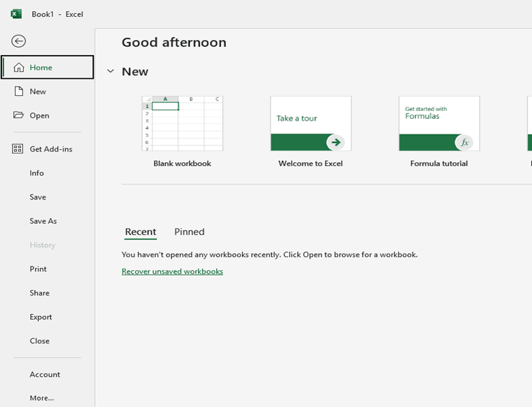Open the Account settings page
This screenshot has width=532, height=407.
pyautogui.click(x=45, y=374)
